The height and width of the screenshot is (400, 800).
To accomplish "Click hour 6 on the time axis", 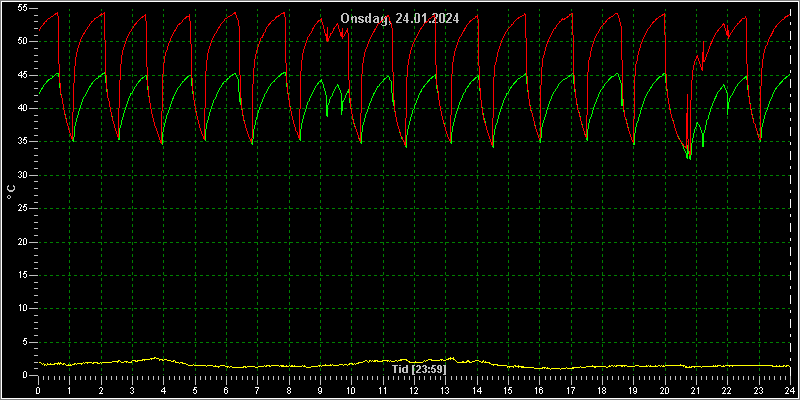I will 226,390.
